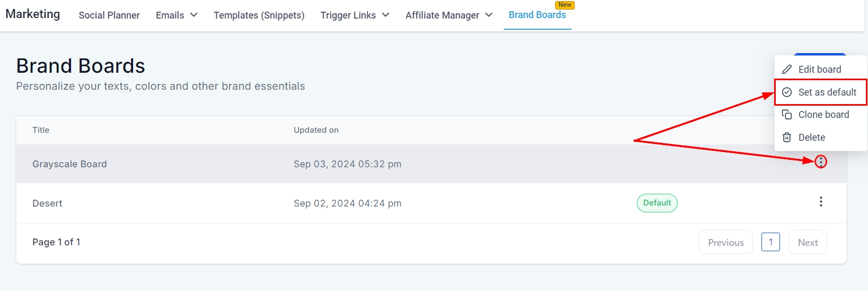Open the Social Planner tab
This screenshot has height=291, width=868.
click(x=109, y=15)
